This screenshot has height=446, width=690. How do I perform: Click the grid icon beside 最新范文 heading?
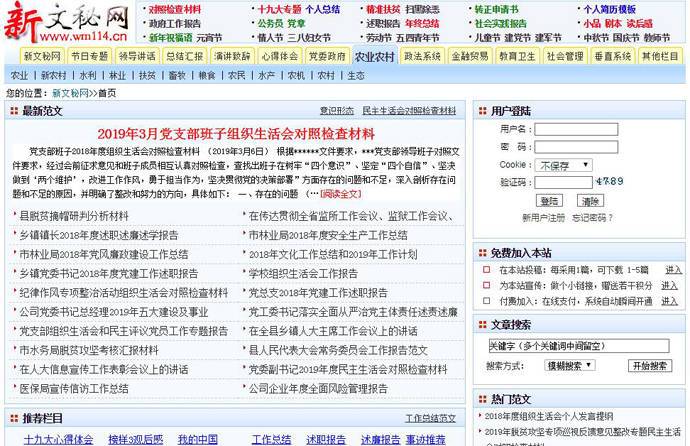click(x=13, y=111)
